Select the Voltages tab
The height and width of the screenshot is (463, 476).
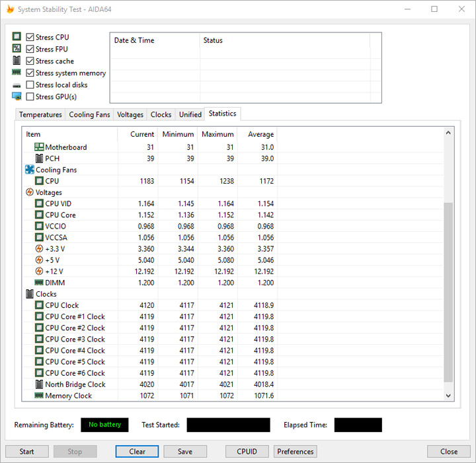click(x=130, y=115)
